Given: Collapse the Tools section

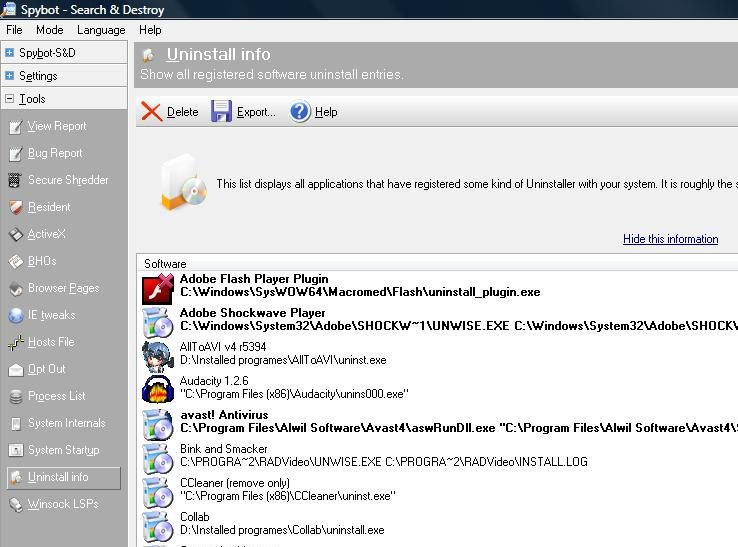Looking at the screenshot, I should [9, 98].
